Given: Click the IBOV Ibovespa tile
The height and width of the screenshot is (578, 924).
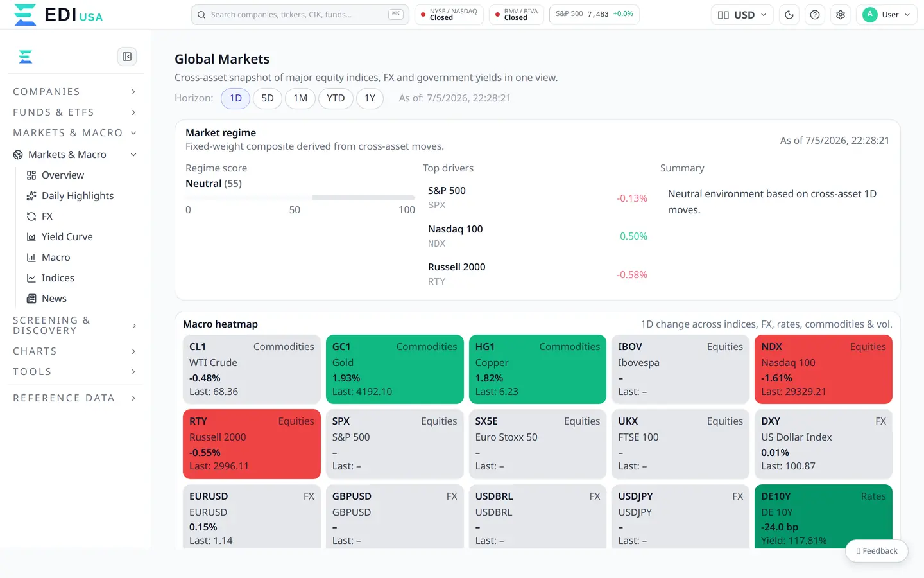Looking at the screenshot, I should [x=680, y=369].
